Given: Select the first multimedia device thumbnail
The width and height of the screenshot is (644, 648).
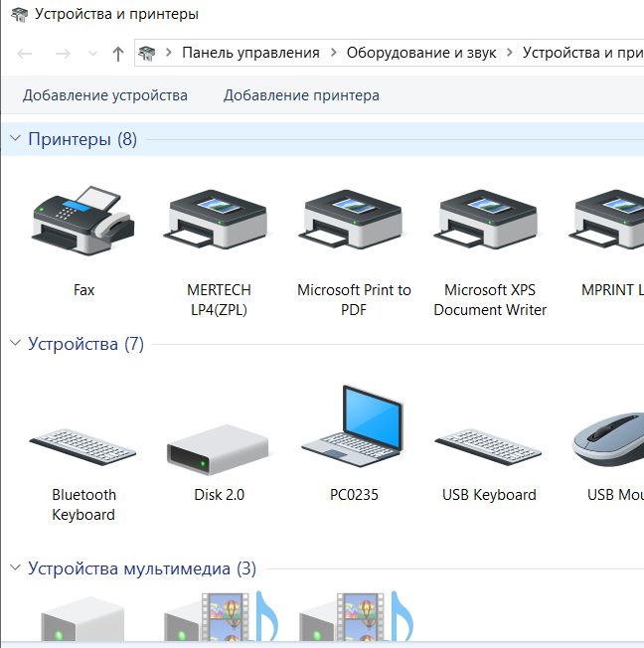Looking at the screenshot, I should 83,621.
